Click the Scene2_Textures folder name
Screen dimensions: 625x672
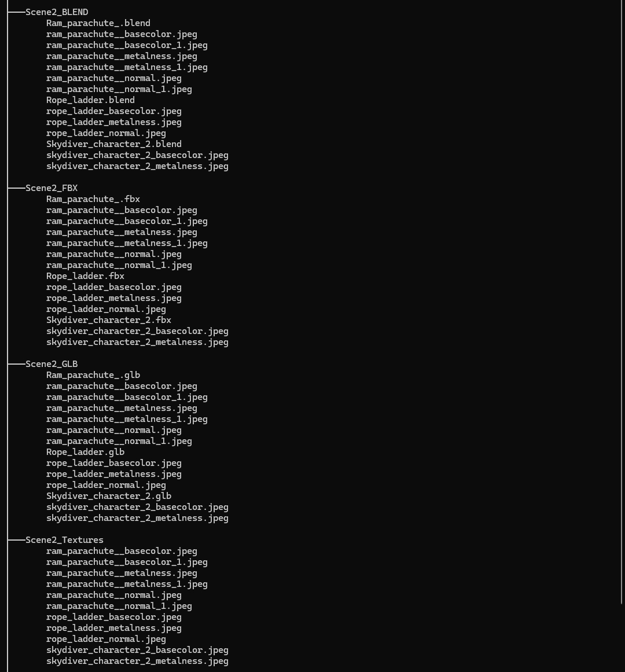(64, 540)
